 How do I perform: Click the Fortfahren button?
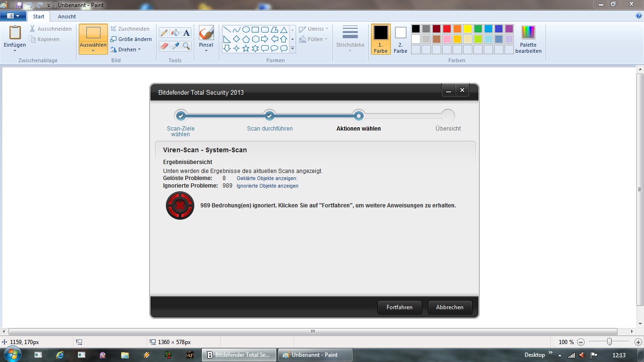pos(399,307)
